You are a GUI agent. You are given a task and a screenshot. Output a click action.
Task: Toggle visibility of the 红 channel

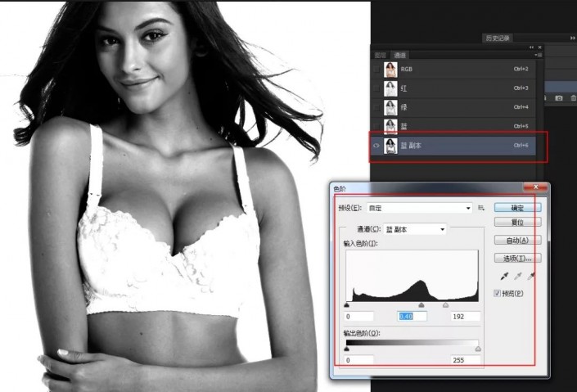click(376, 88)
